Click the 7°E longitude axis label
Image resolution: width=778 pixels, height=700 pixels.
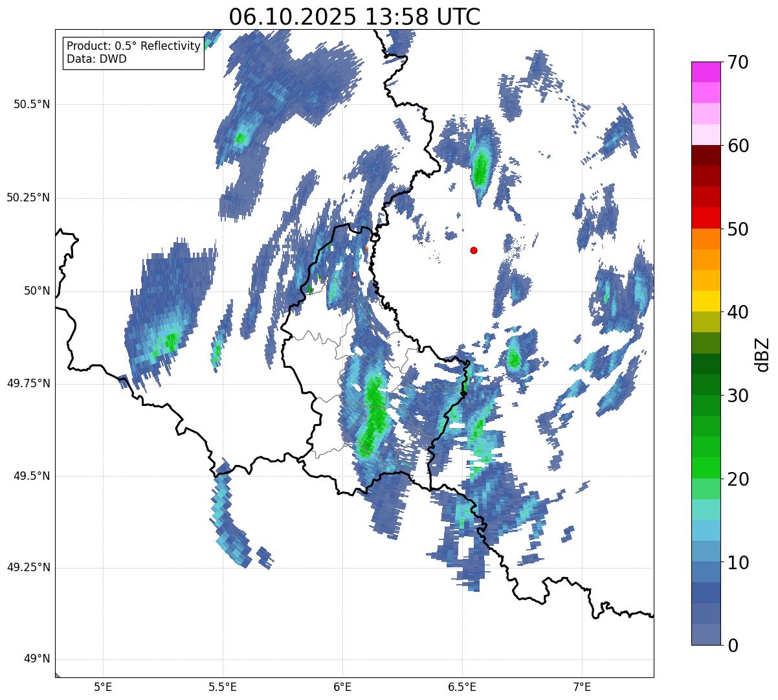click(582, 686)
